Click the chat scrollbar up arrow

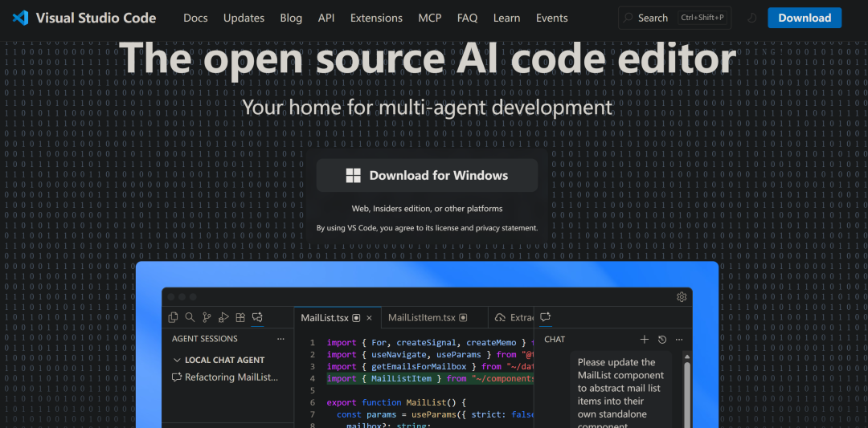687,357
